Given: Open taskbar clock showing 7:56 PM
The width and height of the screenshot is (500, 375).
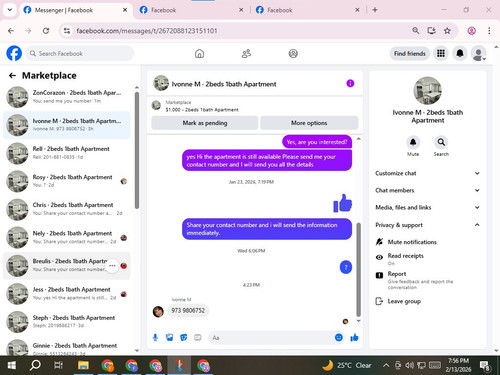Looking at the screenshot, I should 458,365.
